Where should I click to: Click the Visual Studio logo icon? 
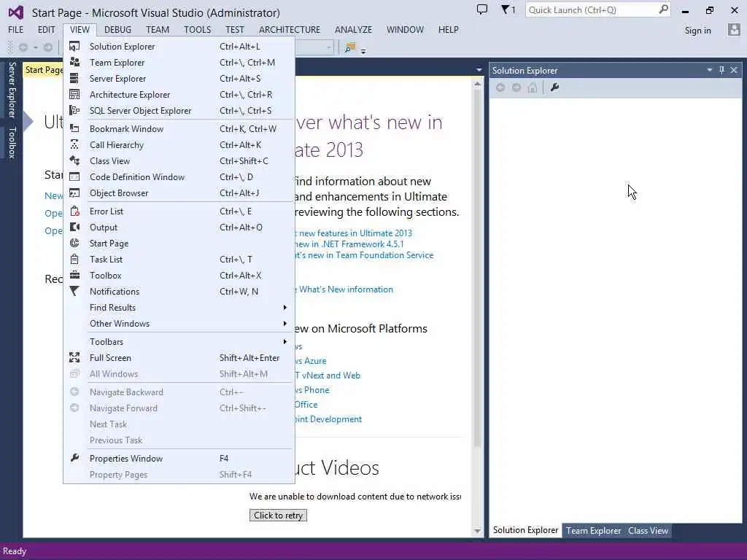(16, 12)
